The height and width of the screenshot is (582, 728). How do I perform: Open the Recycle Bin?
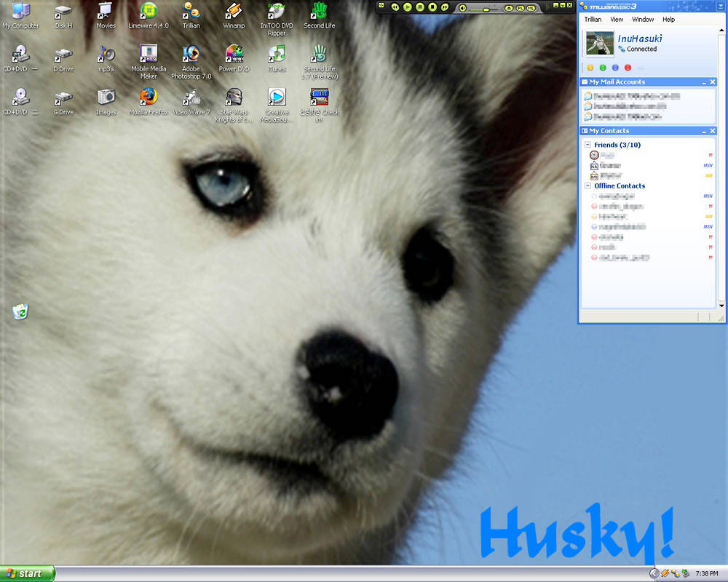pyautogui.click(x=20, y=311)
